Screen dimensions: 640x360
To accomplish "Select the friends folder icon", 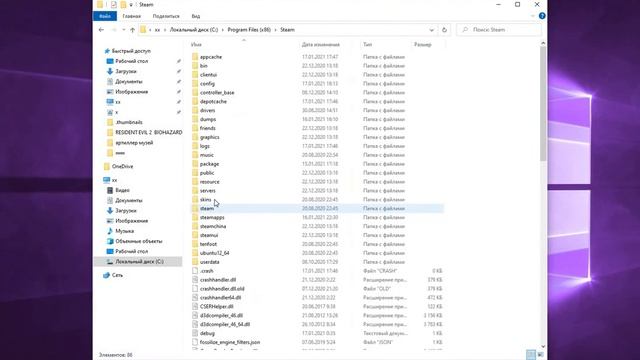I will (195, 128).
